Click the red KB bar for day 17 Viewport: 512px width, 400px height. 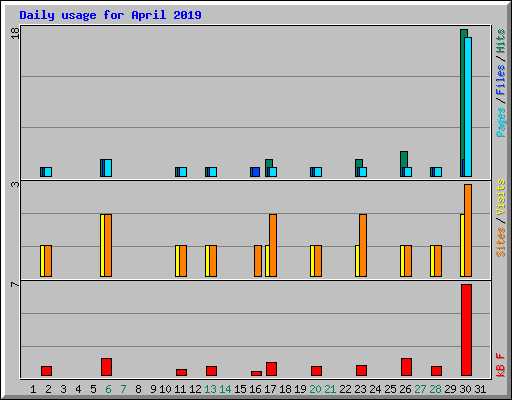[271, 369]
